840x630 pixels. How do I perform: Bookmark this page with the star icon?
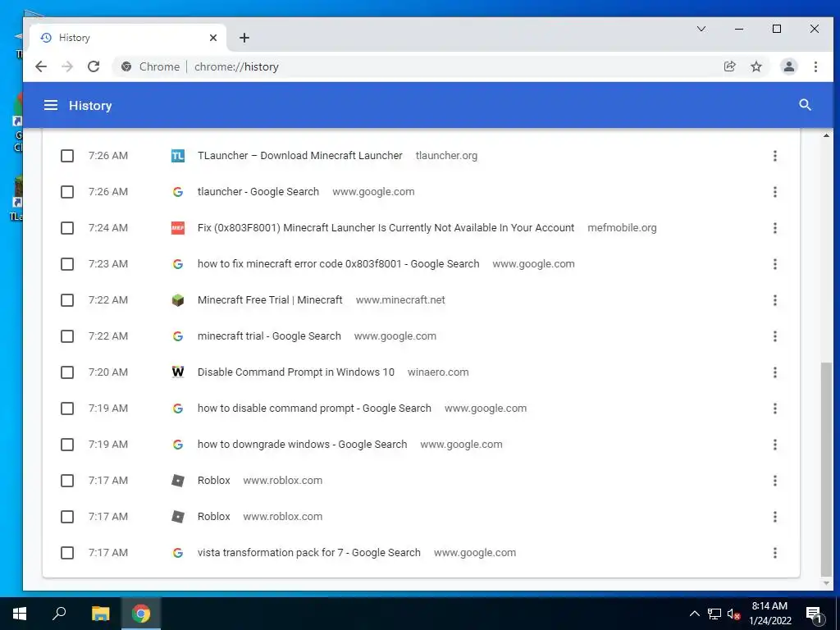click(x=756, y=66)
